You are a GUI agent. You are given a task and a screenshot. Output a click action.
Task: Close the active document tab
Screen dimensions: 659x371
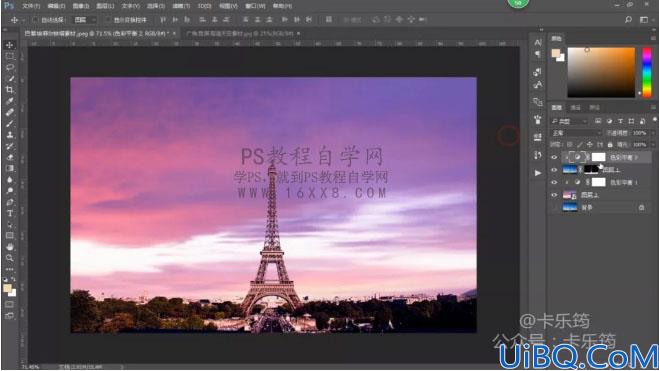174,33
